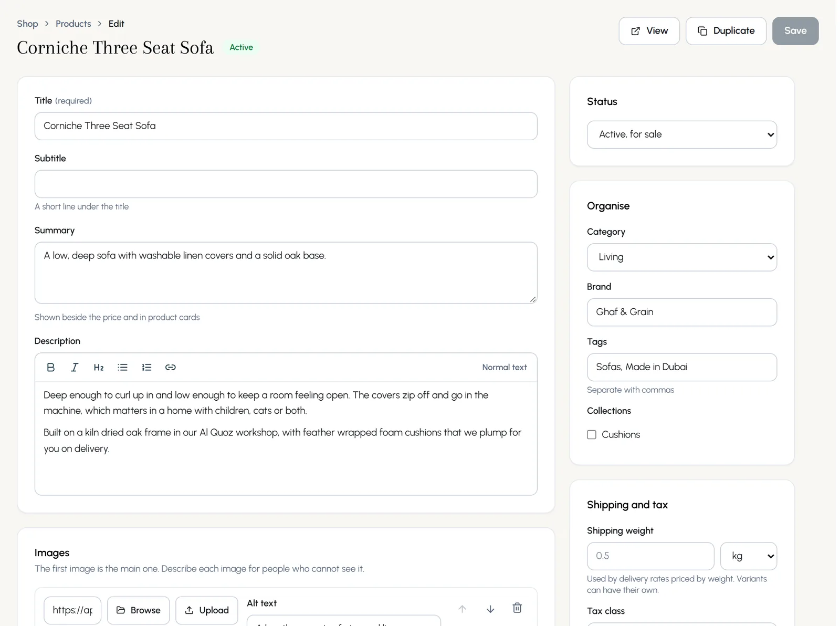
Task: Open the Status dropdown showing Active, for sale
Action: click(682, 134)
